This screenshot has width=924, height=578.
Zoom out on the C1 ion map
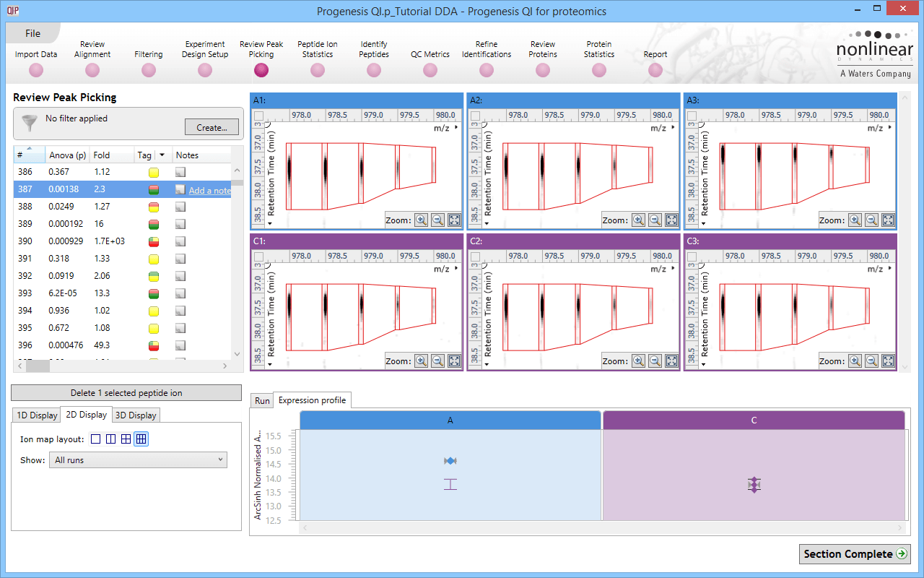438,361
